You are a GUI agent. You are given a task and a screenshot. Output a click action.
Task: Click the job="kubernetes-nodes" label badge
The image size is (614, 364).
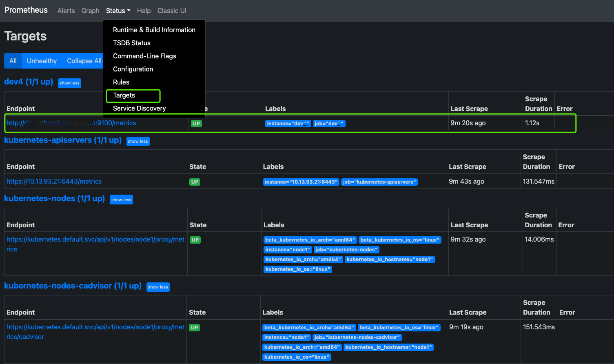(346, 250)
